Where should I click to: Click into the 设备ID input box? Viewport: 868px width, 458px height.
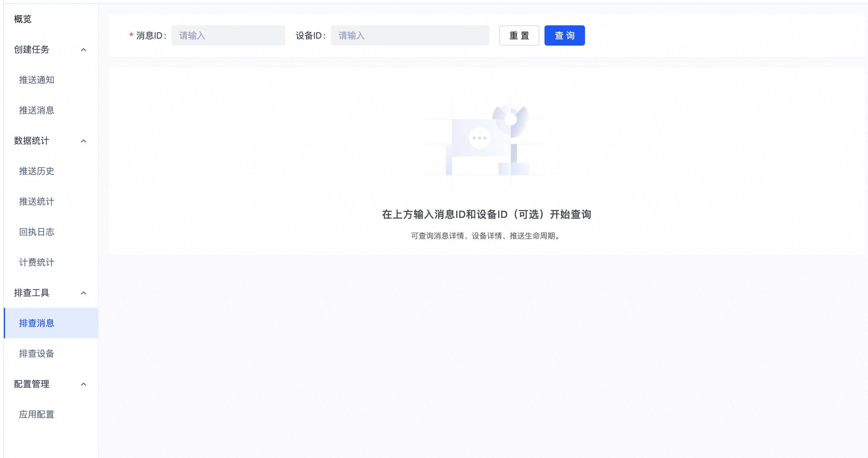[x=410, y=35]
